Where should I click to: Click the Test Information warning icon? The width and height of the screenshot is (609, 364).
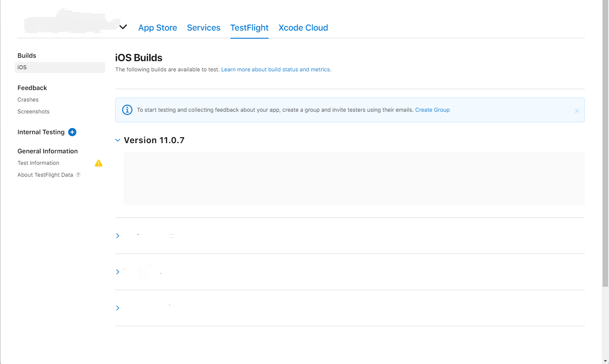(99, 163)
